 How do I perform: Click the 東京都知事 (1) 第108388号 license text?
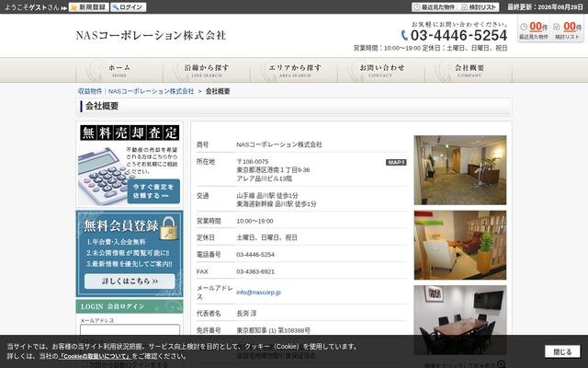274,330
